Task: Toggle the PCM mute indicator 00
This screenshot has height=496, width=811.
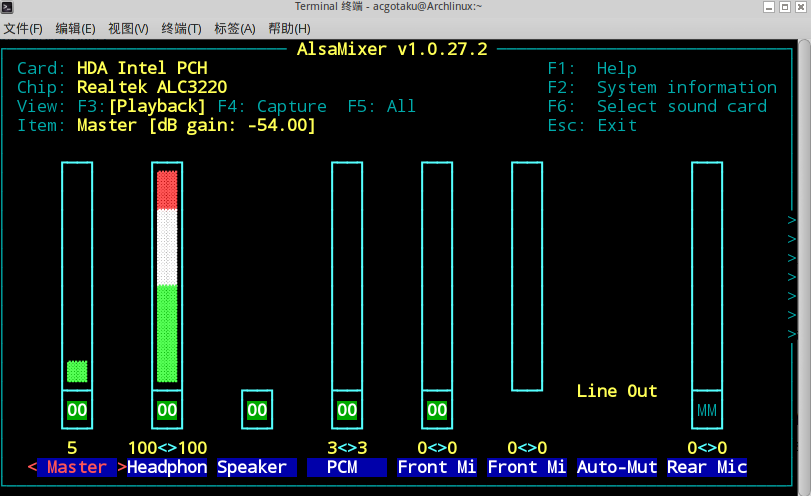Action: coord(347,410)
